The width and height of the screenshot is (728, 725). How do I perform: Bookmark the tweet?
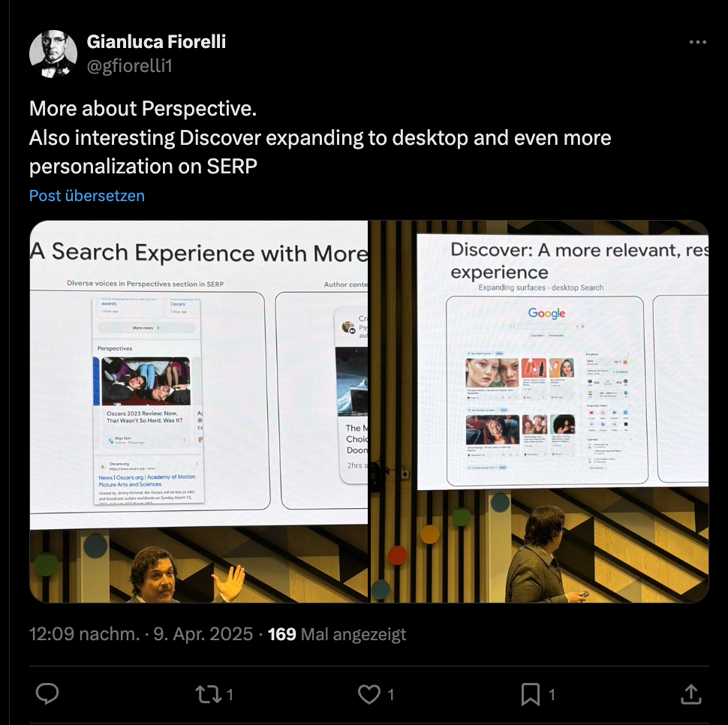coord(529,694)
